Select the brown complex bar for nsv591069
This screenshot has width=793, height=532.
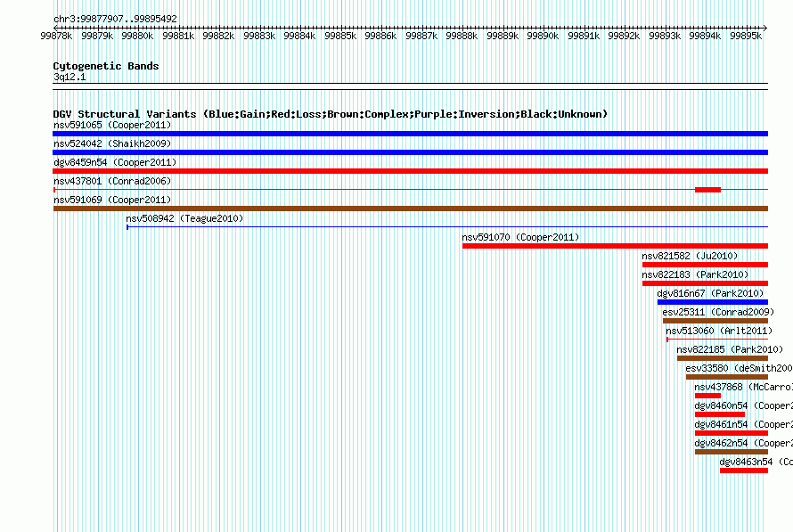[410, 209]
